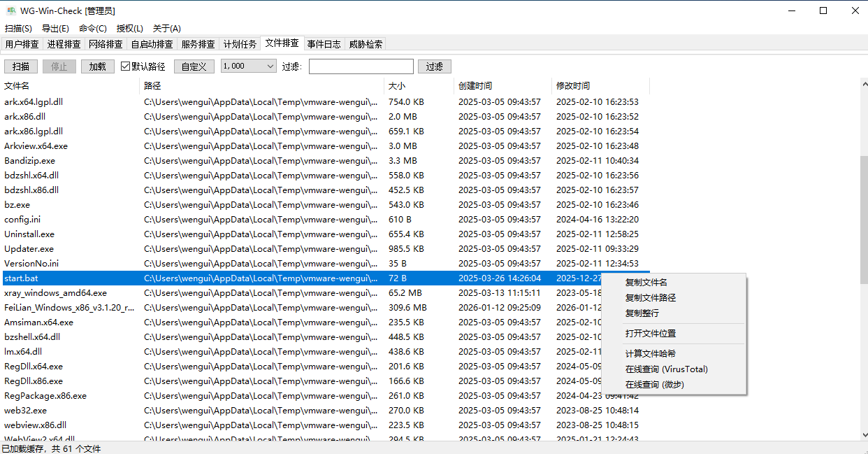Switch to the 进程排查 tab
Screen dimensions: 868x454
click(64, 44)
